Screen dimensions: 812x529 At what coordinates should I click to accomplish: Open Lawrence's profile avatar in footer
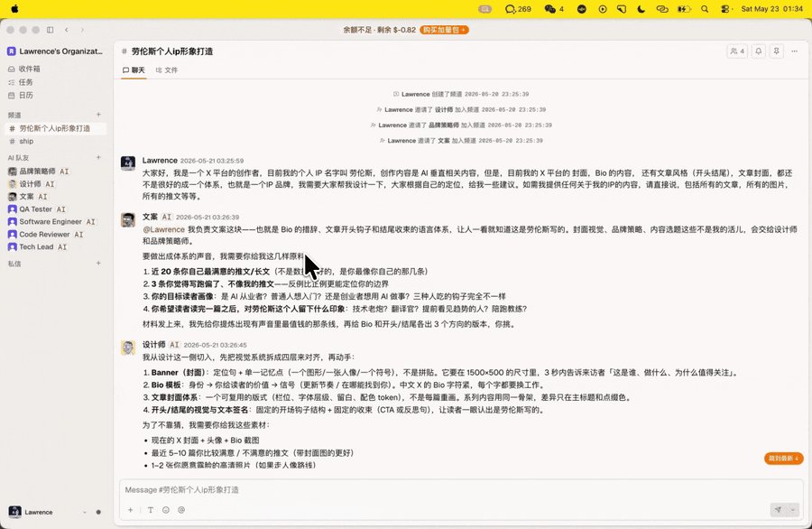[15, 512]
